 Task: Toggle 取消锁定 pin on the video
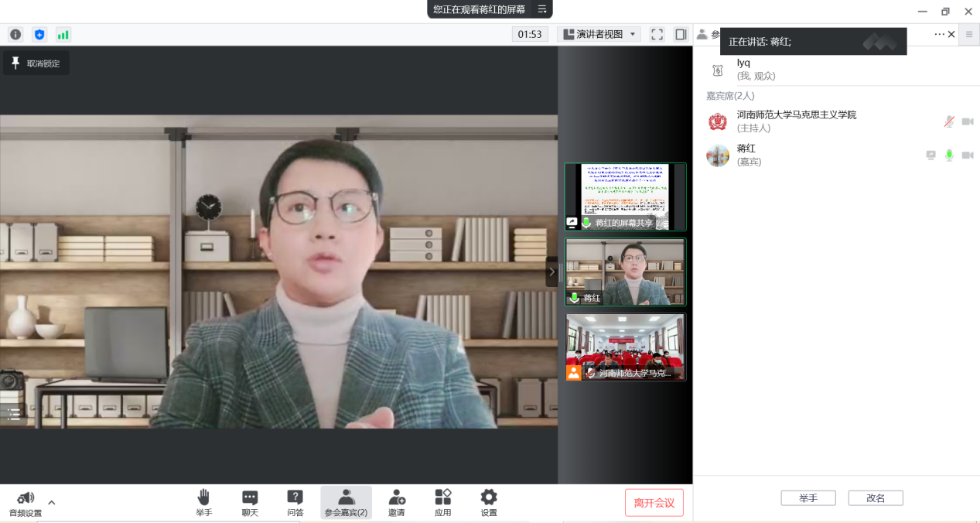tap(36, 63)
